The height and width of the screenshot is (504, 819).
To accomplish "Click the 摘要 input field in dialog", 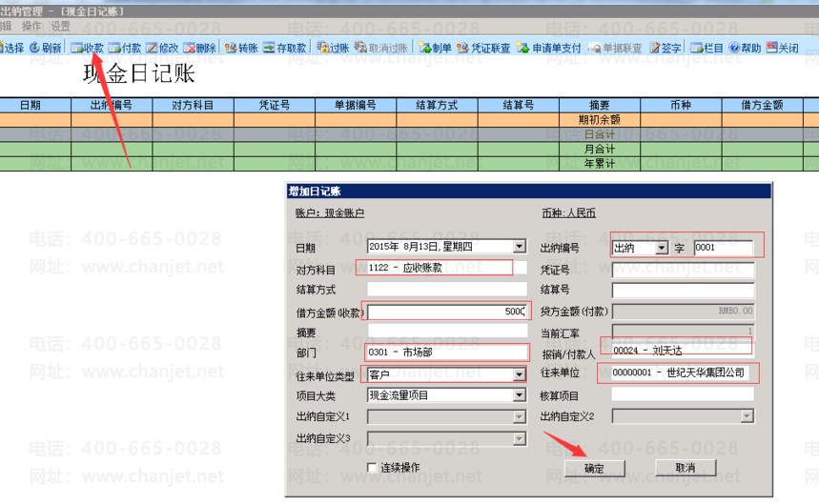I will tap(447, 331).
